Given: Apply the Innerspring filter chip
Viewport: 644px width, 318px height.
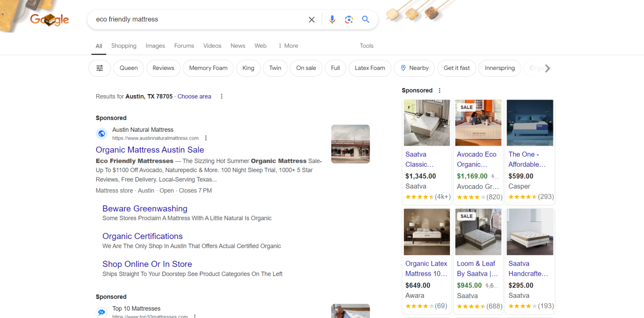Looking at the screenshot, I should coord(500,68).
